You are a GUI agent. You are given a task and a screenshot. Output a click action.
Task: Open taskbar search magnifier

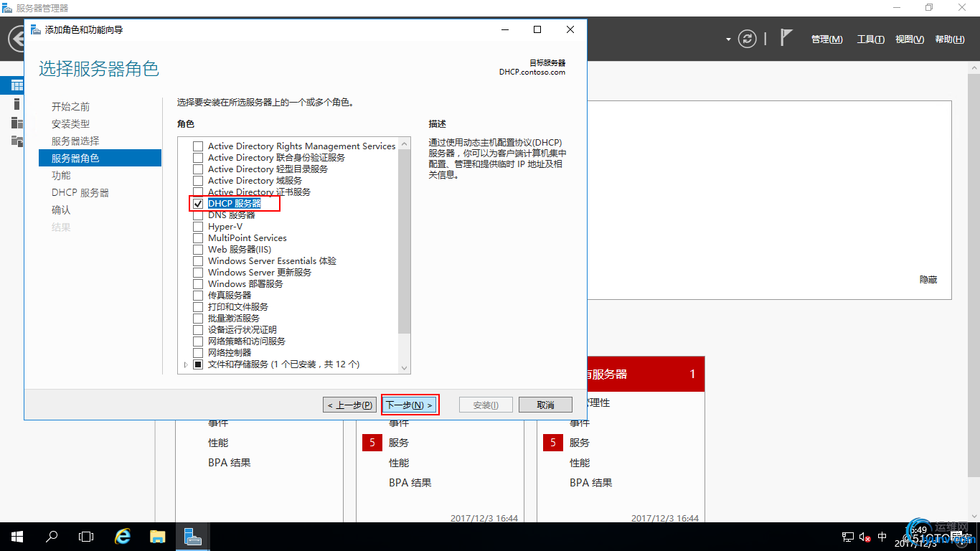point(52,536)
